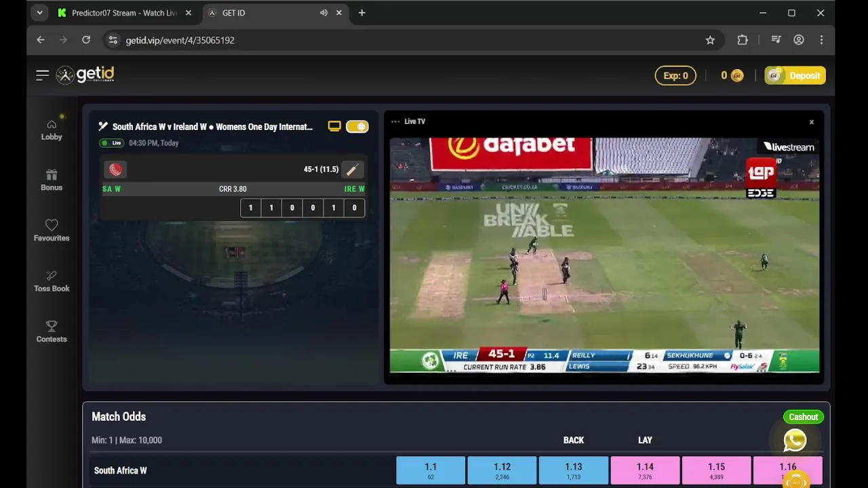Open the hamburger menu beside getid logo
The width and height of the screenshot is (868, 488).
tap(42, 75)
